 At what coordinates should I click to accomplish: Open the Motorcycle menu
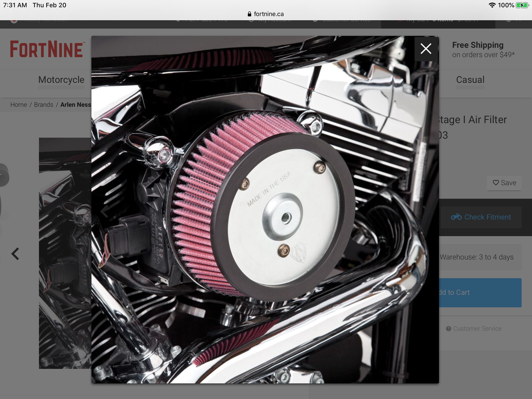coord(61,80)
